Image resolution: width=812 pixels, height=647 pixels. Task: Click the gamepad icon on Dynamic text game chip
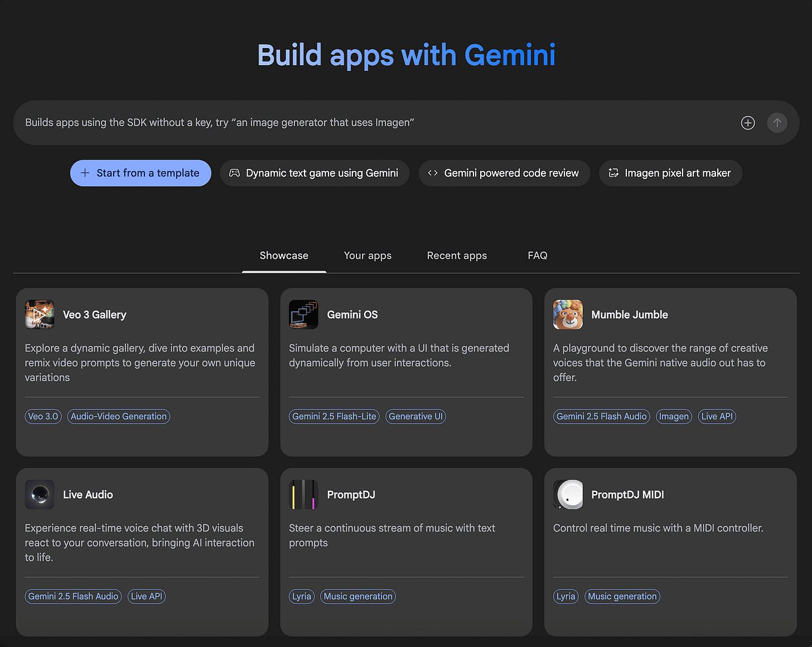pos(235,173)
